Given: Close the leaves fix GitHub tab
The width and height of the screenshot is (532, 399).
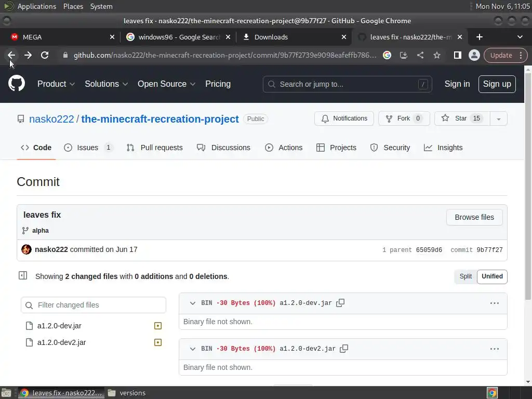Looking at the screenshot, I should click(x=460, y=37).
